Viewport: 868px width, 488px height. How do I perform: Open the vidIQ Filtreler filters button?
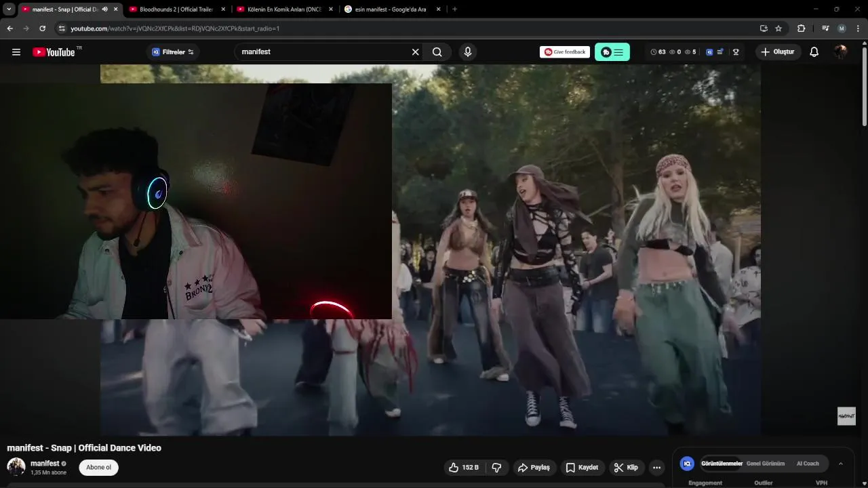pyautogui.click(x=173, y=52)
